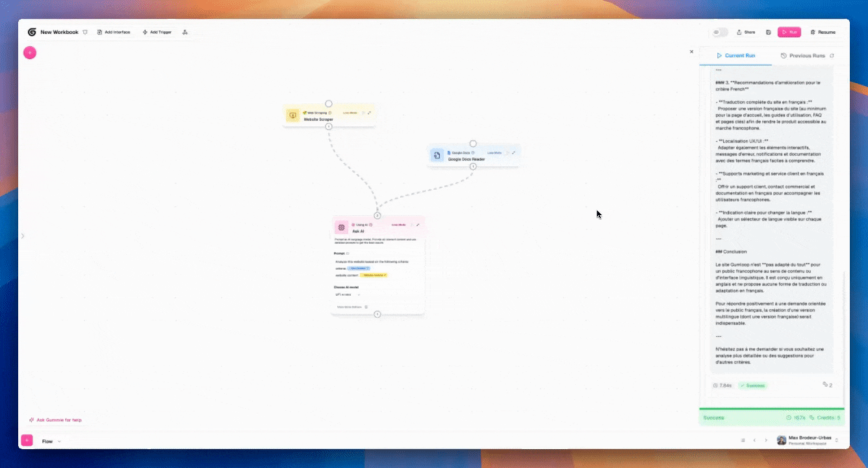Collapse the Ask AI node with arrows icon
This screenshot has height=468, width=868.
[x=418, y=224]
